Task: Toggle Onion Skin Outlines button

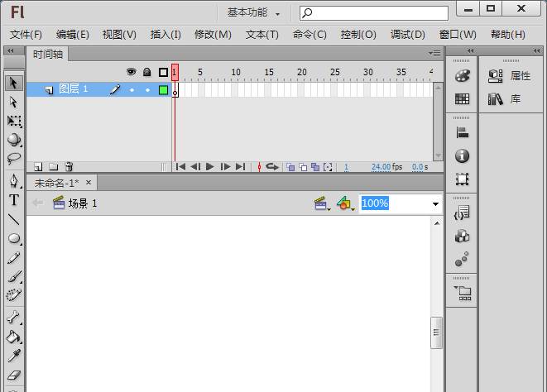Action: pos(303,167)
